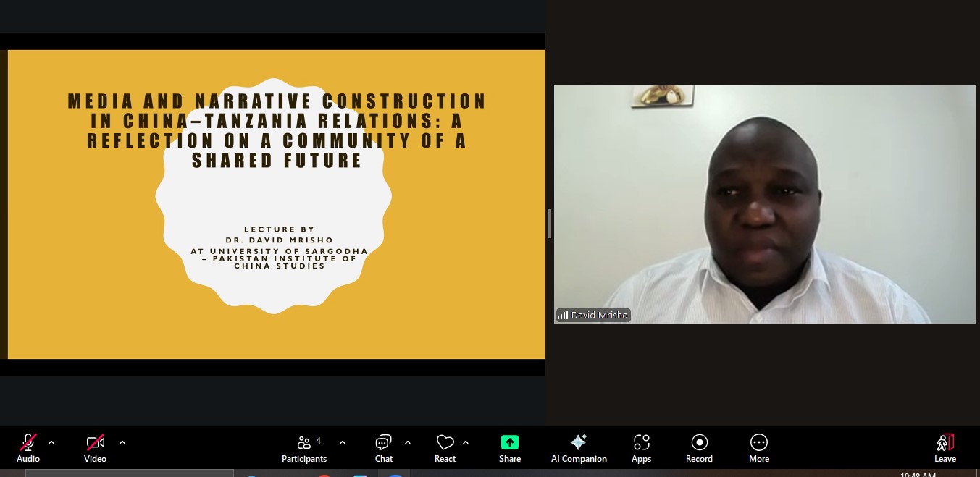Open the Participants panel
This screenshot has width=980, height=477.
304,447
